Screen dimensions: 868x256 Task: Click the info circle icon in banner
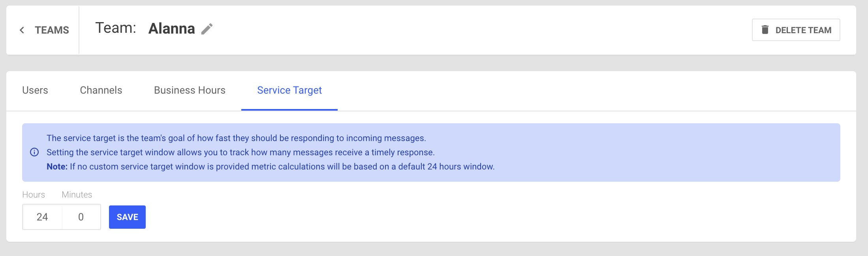pyautogui.click(x=34, y=152)
